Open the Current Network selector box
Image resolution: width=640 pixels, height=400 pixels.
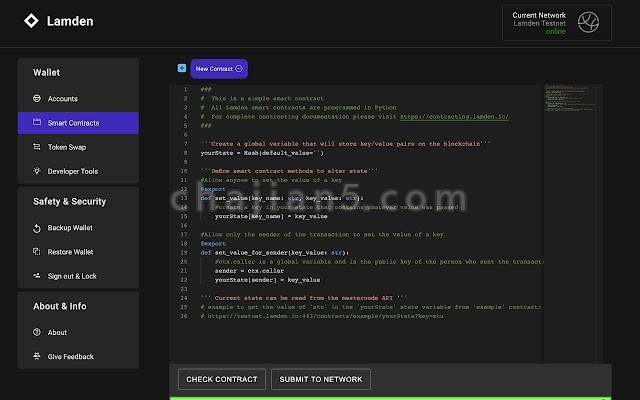click(x=557, y=23)
